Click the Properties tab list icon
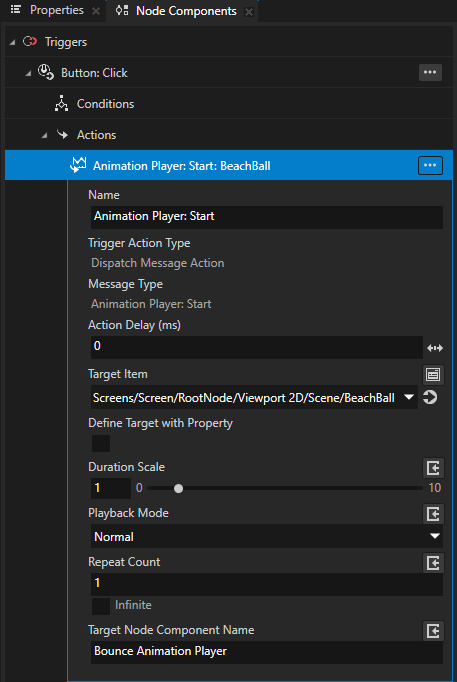The image size is (457, 682). [x=16, y=10]
